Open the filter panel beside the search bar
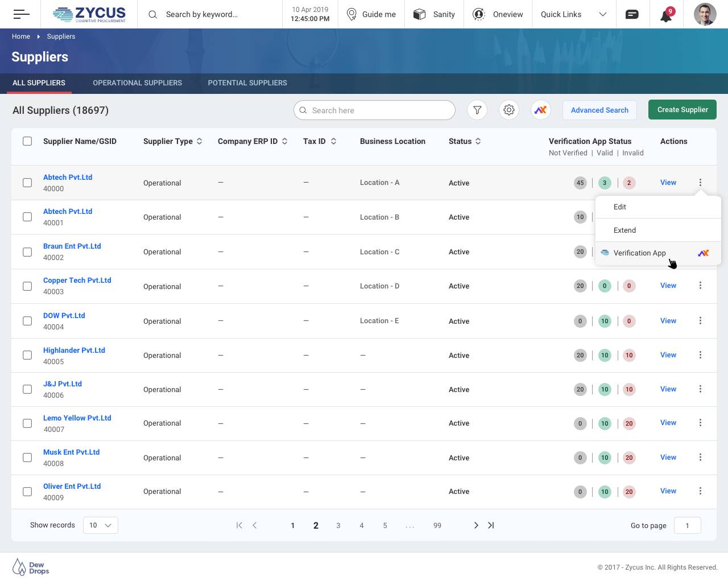 [x=477, y=110]
